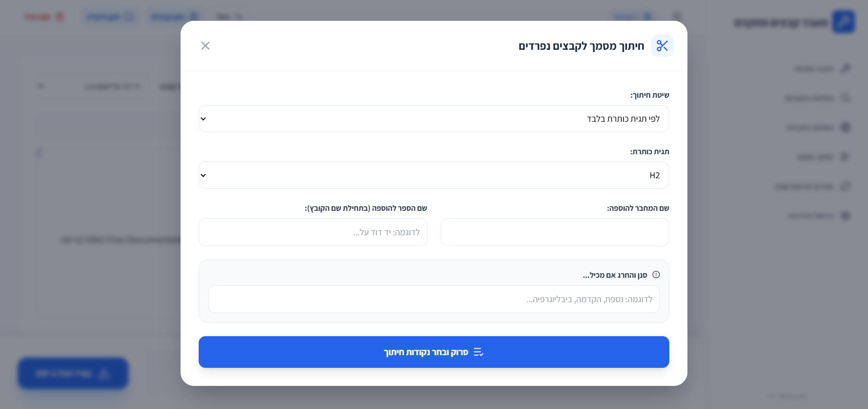Select the fifth blurred sidebar item with square-arrow icon
The height and width of the screenshot is (409, 868).
point(813,186)
